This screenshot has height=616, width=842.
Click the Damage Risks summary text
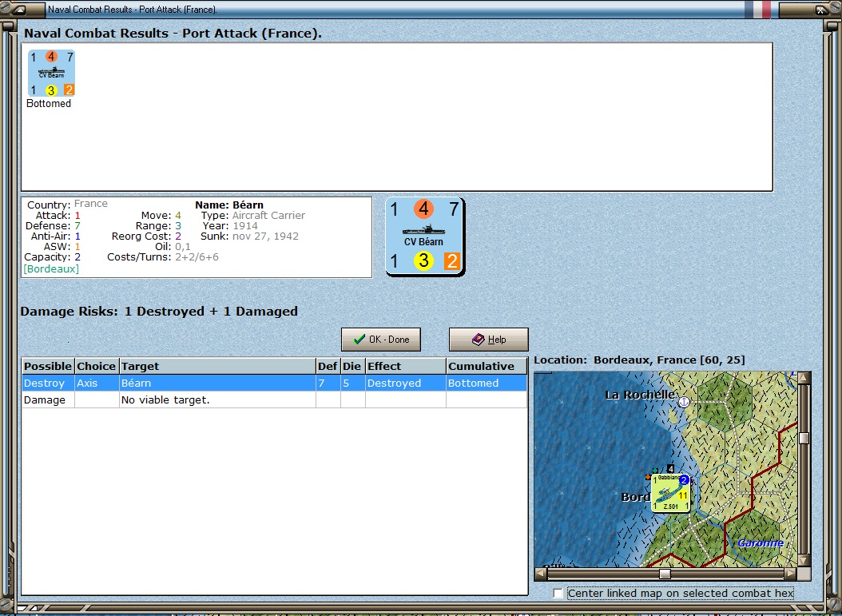(x=159, y=312)
